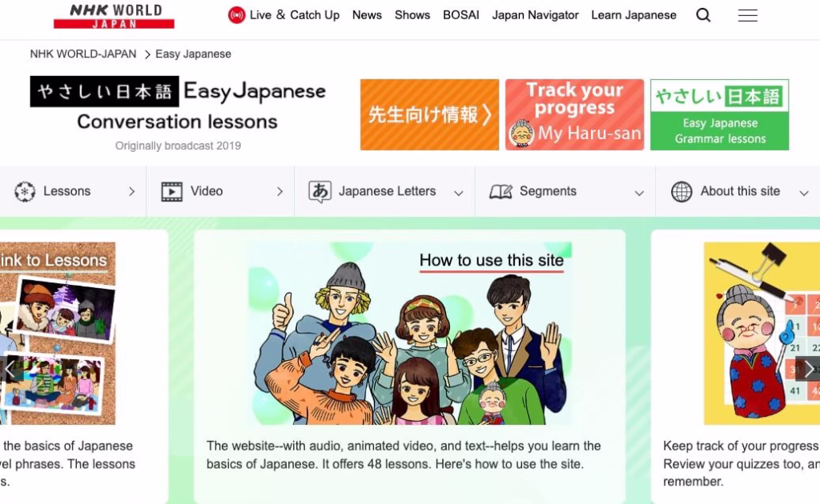Expand the About this site chevron
Image resolution: width=820 pixels, height=504 pixels.
click(804, 194)
